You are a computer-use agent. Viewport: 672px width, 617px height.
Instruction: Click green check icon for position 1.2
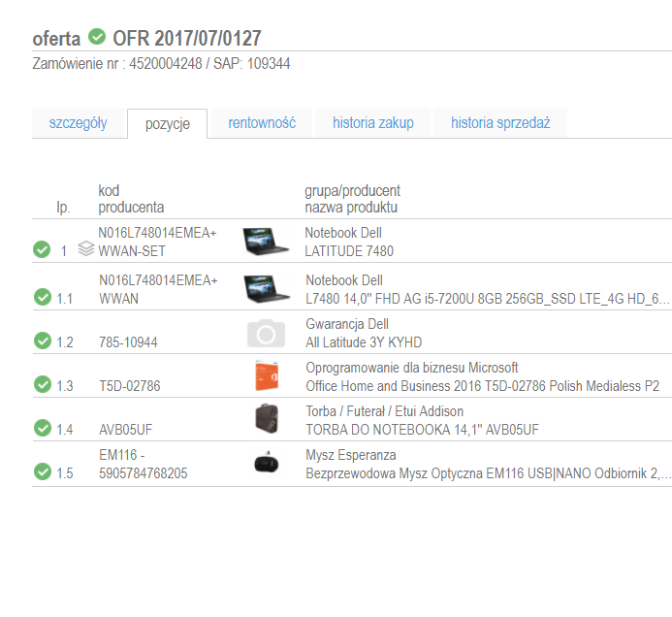point(42,341)
